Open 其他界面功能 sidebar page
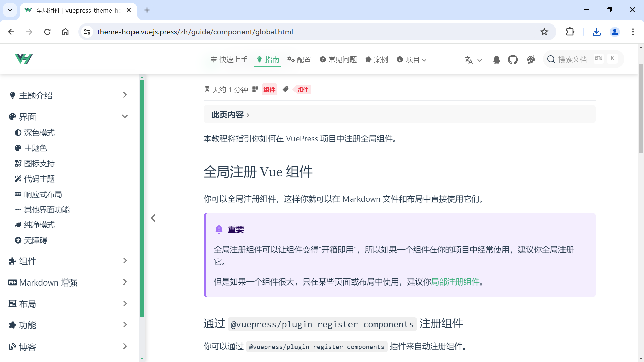 43,210
